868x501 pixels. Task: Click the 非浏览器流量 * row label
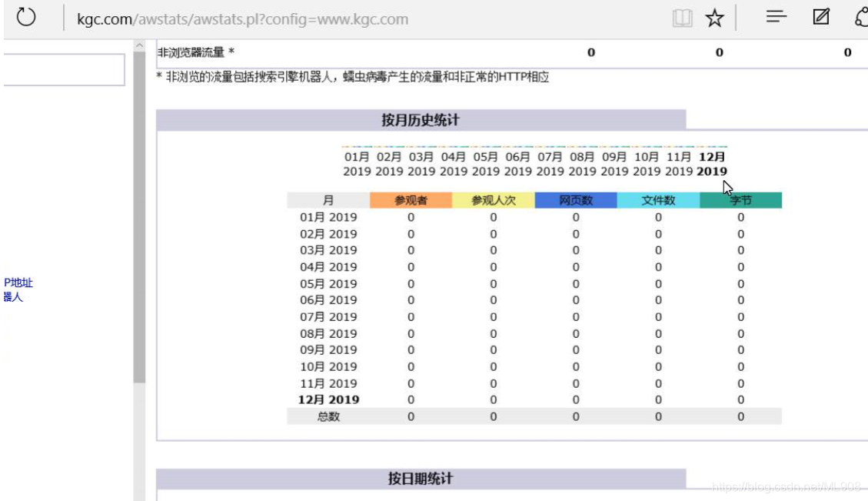pos(196,52)
